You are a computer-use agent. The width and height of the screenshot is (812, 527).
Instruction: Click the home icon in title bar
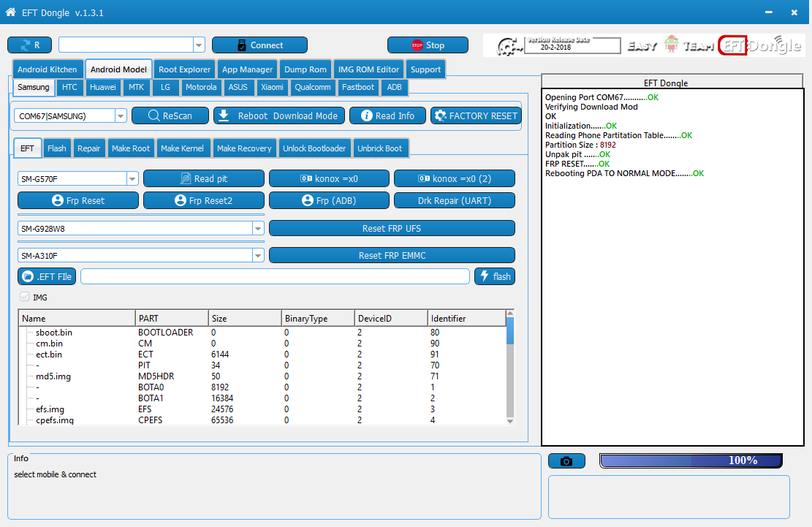tap(10, 12)
